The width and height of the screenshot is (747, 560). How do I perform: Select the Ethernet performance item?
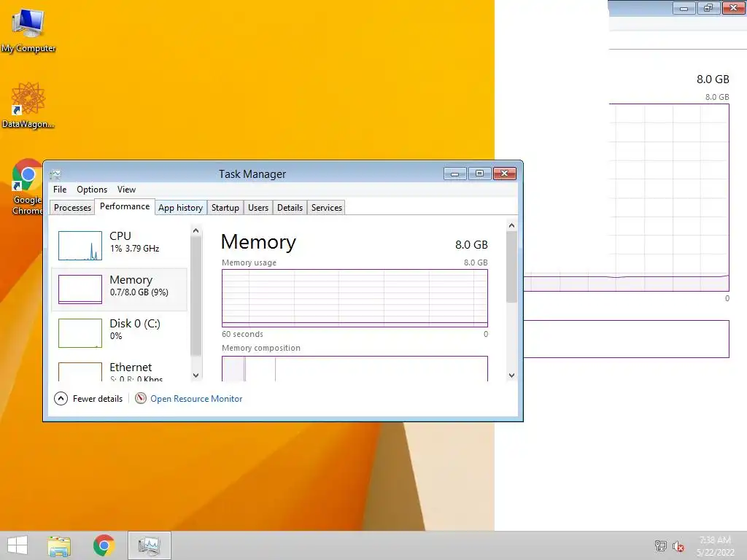pos(119,370)
